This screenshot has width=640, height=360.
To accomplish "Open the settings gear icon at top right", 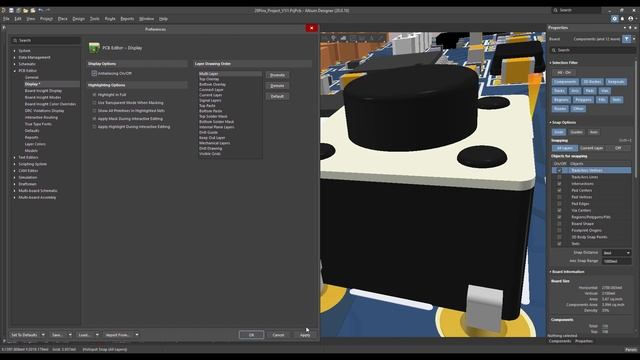I will coord(614,19).
